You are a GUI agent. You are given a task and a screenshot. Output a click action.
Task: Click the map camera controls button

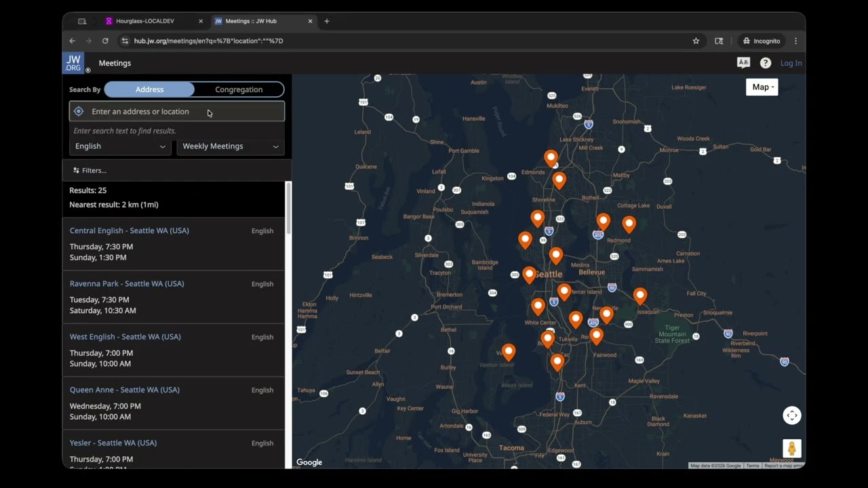coord(791,415)
